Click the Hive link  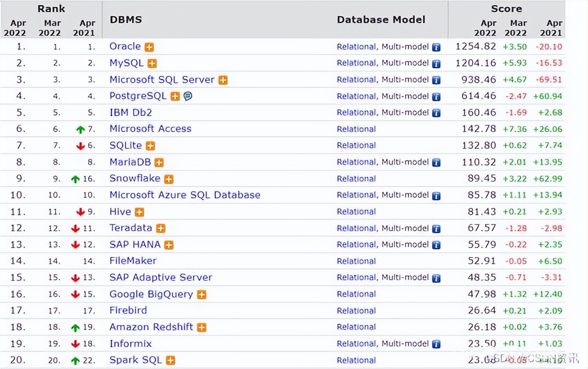pos(120,212)
